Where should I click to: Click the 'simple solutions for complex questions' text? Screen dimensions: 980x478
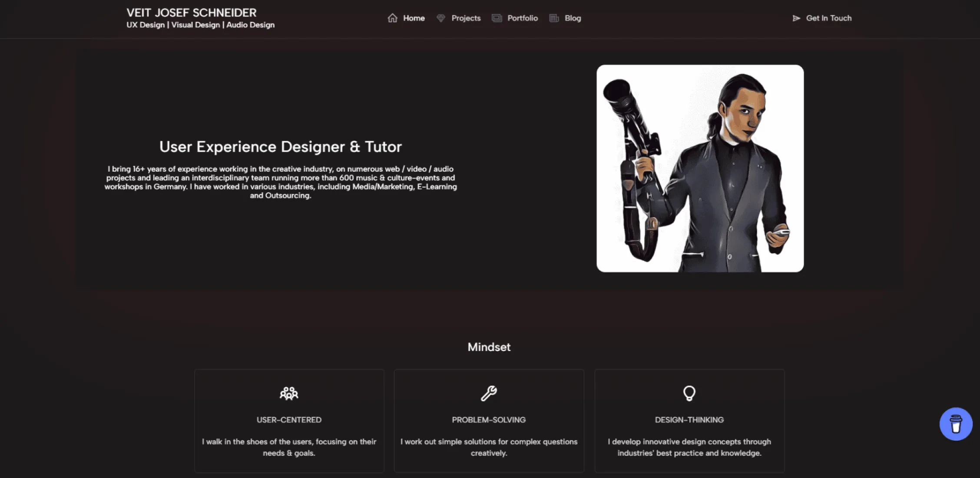[489, 447]
